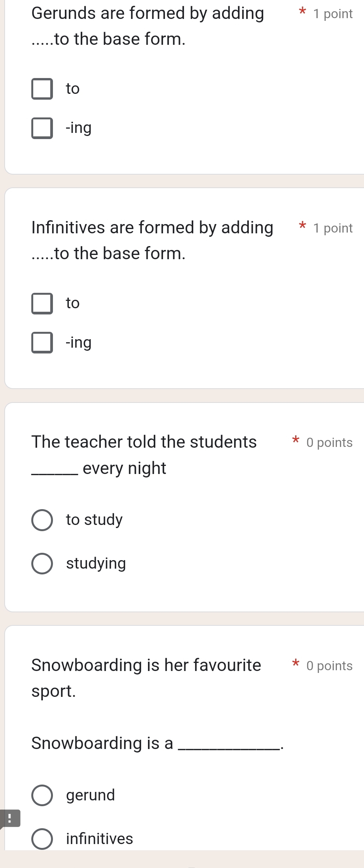This screenshot has height=868, width=364.
Task: Check the '-ing' option for the Gerunds question
Action: click(x=42, y=129)
